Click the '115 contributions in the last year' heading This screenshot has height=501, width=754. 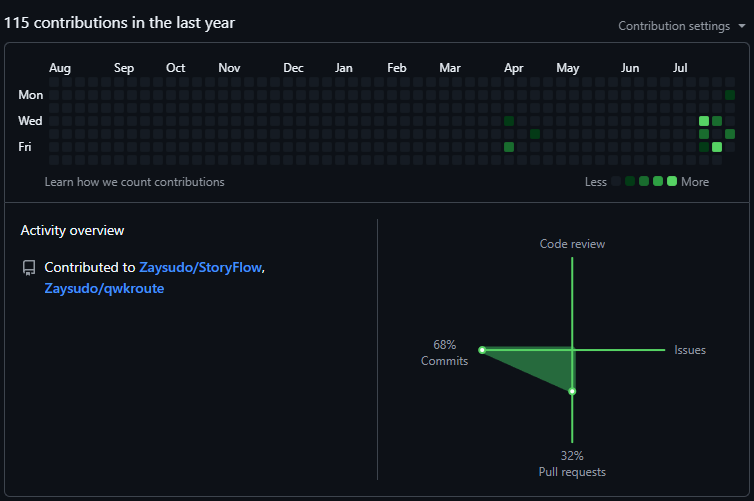coord(119,23)
